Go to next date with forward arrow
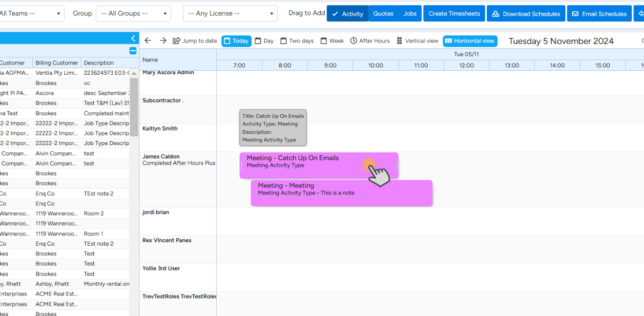Screen dimensions: 644x316 point(163,41)
